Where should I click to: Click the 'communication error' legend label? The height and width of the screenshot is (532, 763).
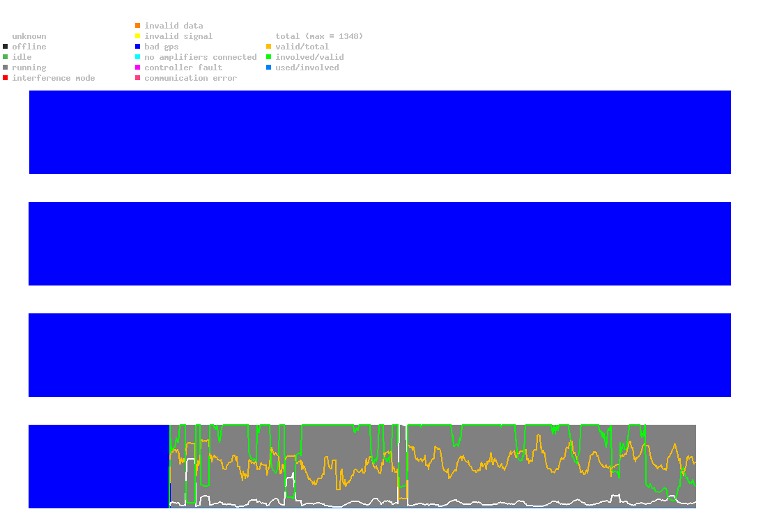191,78
